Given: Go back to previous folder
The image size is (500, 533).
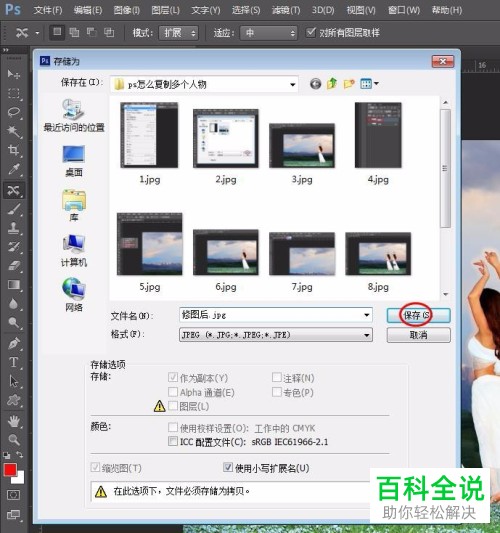Looking at the screenshot, I should coord(315,84).
